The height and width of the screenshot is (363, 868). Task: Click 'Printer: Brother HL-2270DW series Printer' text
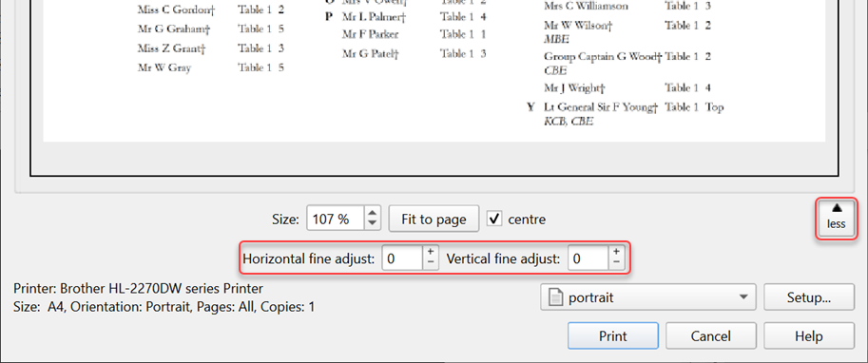pos(139,288)
